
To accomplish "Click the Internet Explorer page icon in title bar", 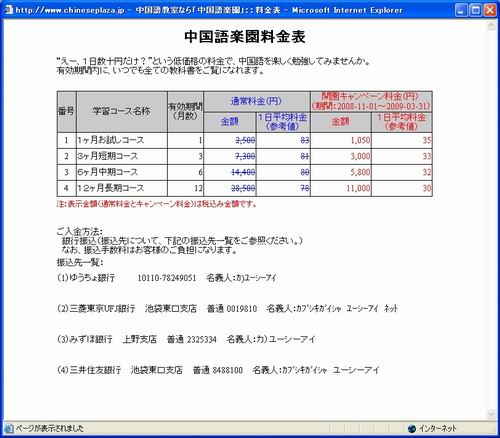I will point(9,10).
